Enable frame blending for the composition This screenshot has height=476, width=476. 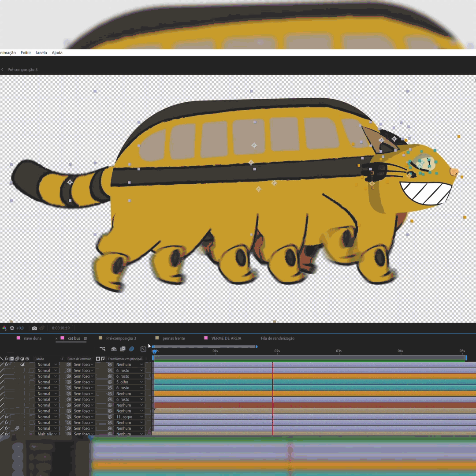(x=123, y=349)
